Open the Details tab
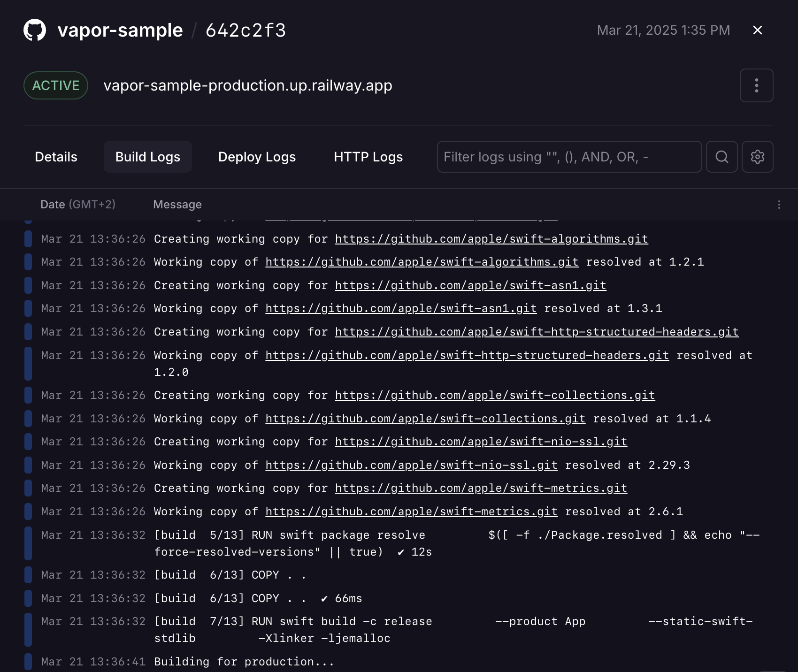Viewport: 798px width, 672px height. (55, 157)
